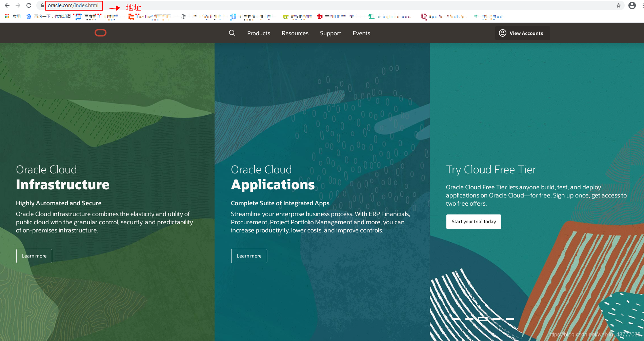Open the Chrome profile avatar menu
This screenshot has height=341, width=644.
click(632, 5)
